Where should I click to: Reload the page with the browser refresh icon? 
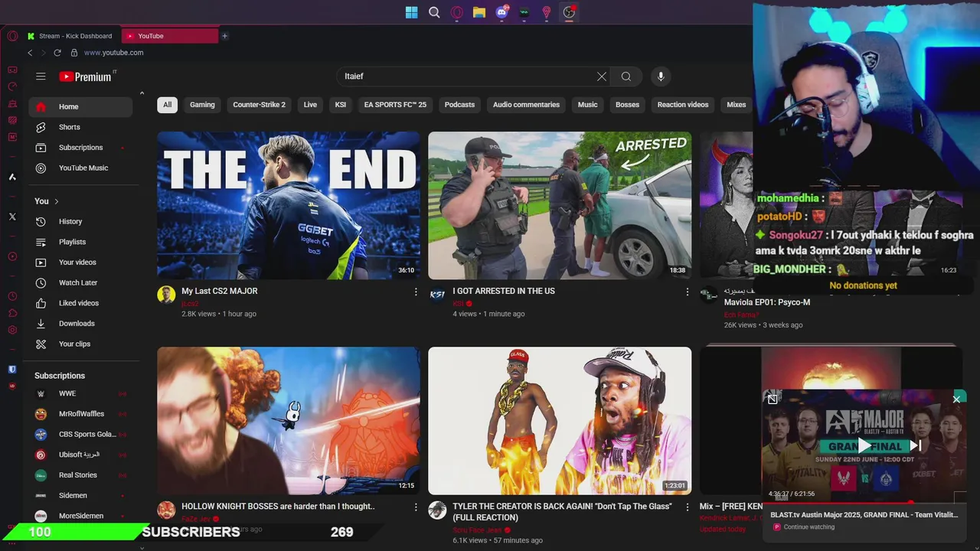(57, 53)
